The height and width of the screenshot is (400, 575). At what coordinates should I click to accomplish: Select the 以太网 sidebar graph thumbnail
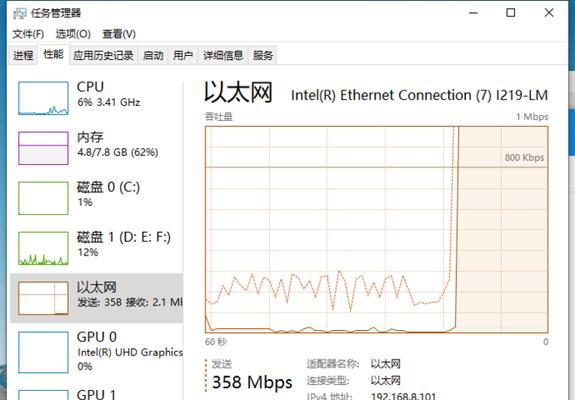tap(43, 298)
